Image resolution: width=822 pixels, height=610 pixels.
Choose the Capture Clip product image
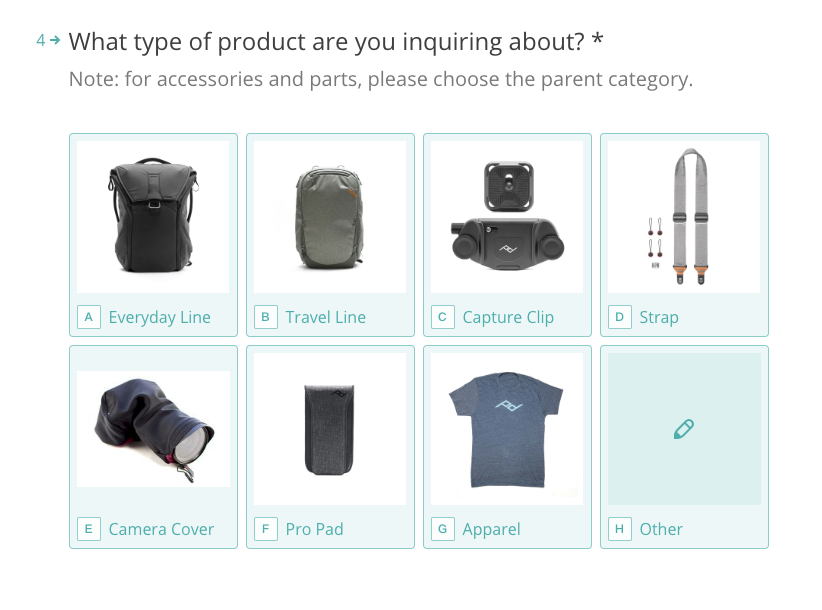(507, 216)
